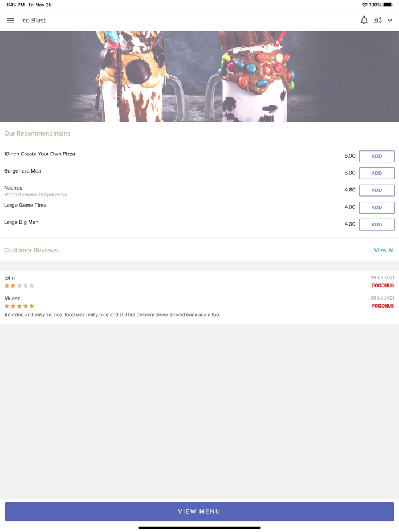
Task: Tap the delivery scooter icon
Action: 378,21
